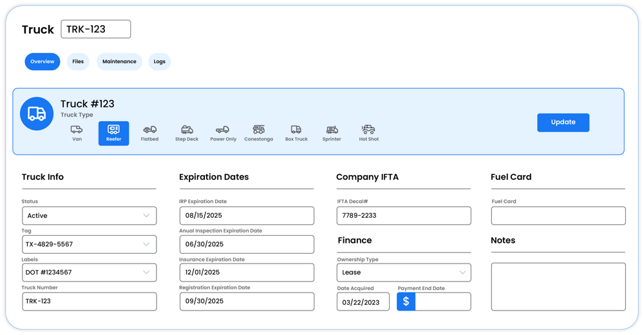Click into the Notes text area

point(558,287)
